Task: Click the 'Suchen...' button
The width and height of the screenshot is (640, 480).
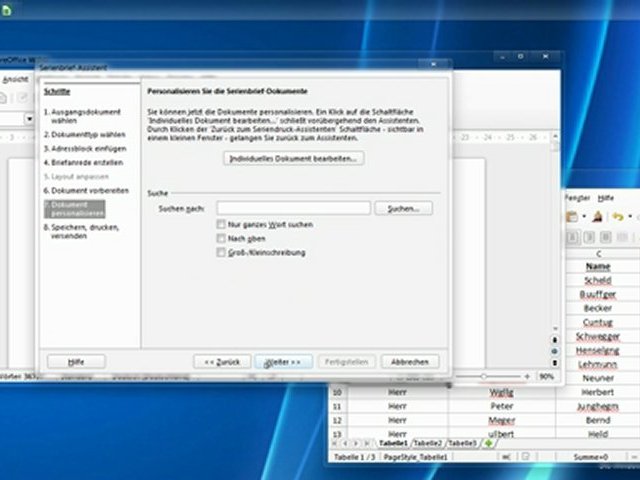Action: [x=402, y=208]
